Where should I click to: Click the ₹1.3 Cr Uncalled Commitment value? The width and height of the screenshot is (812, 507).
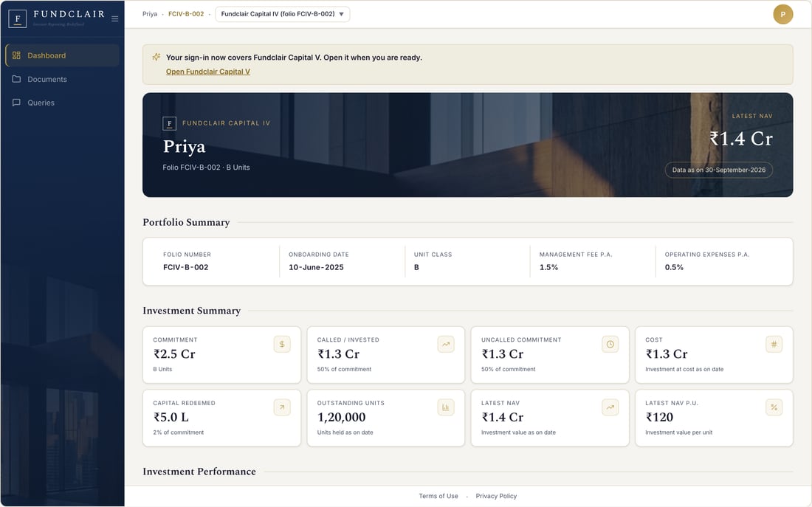click(x=502, y=354)
